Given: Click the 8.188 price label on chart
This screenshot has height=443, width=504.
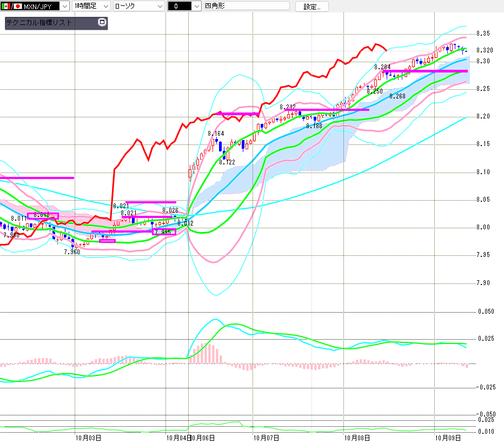Looking at the screenshot, I should point(314,125).
